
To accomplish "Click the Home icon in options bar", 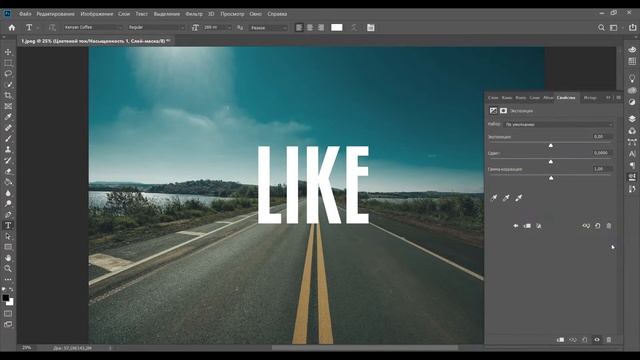I will tap(12, 28).
